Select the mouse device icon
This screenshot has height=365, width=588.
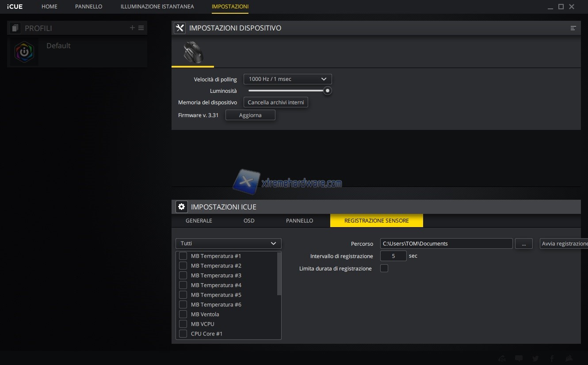click(193, 53)
